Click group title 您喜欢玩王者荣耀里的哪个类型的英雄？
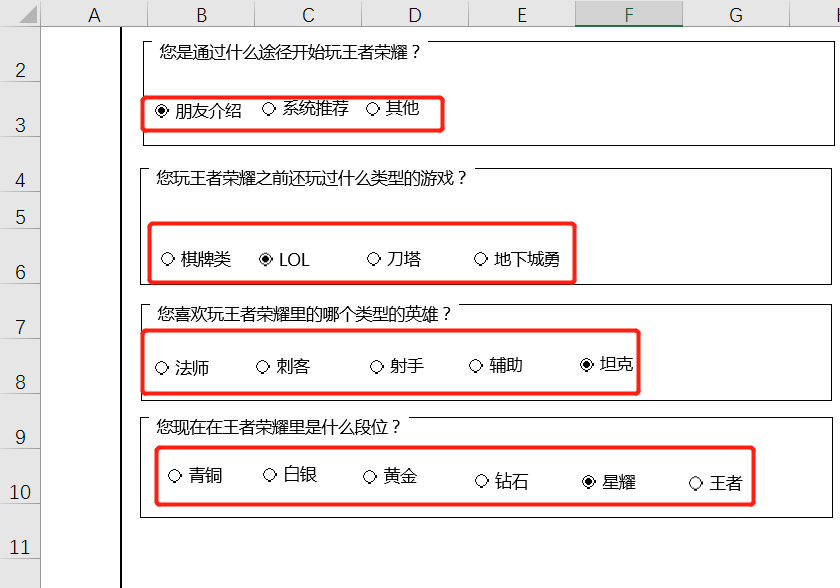The image size is (840, 588). 304,314
